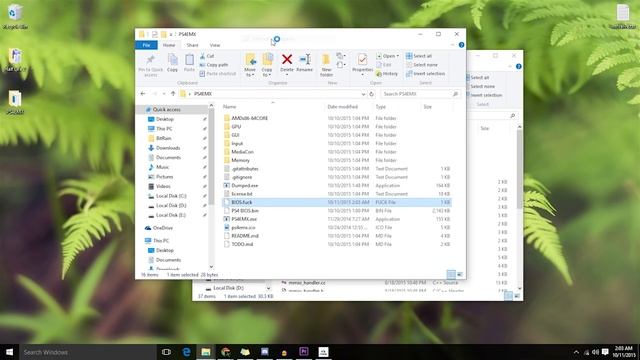Click the Search PS4EMX field
This screenshot has width=640, height=360.
(420, 94)
